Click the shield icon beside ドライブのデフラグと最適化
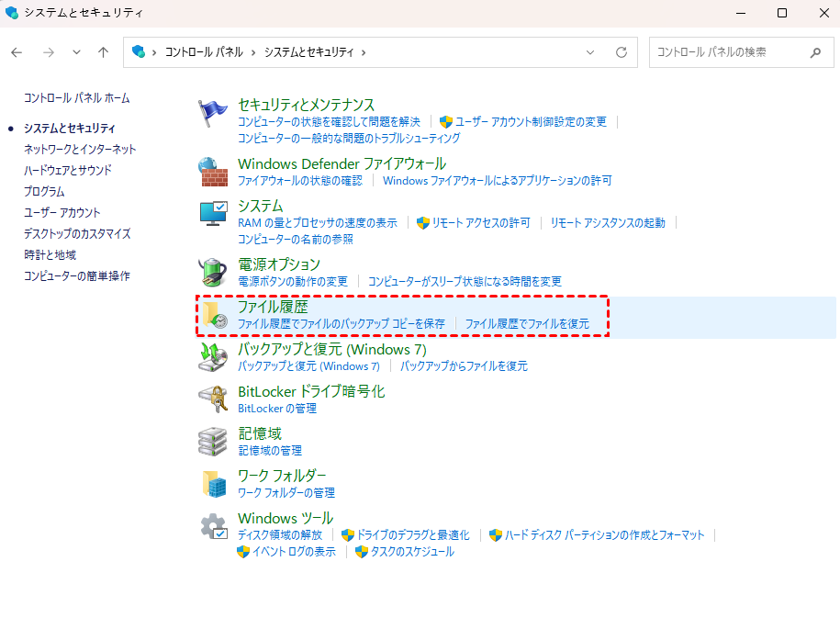Image resolution: width=840 pixels, height=629 pixels. 348,535
